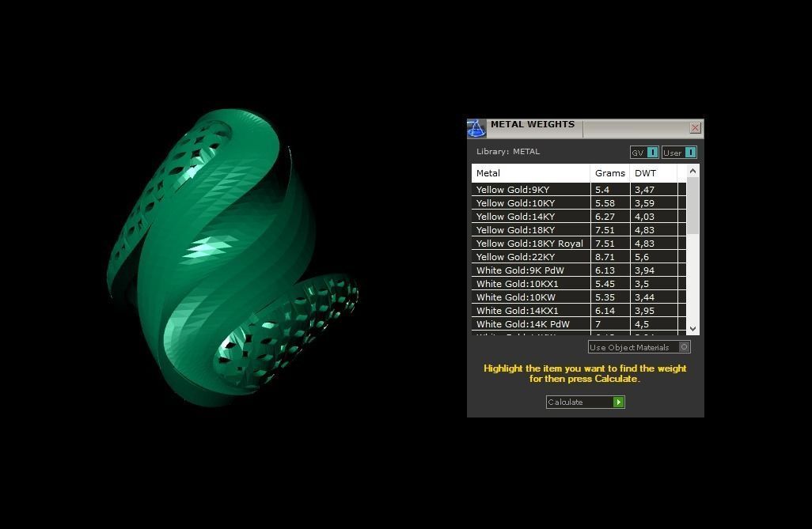The height and width of the screenshot is (529, 812).
Task: Click the Calculate button
Action: [585, 402]
